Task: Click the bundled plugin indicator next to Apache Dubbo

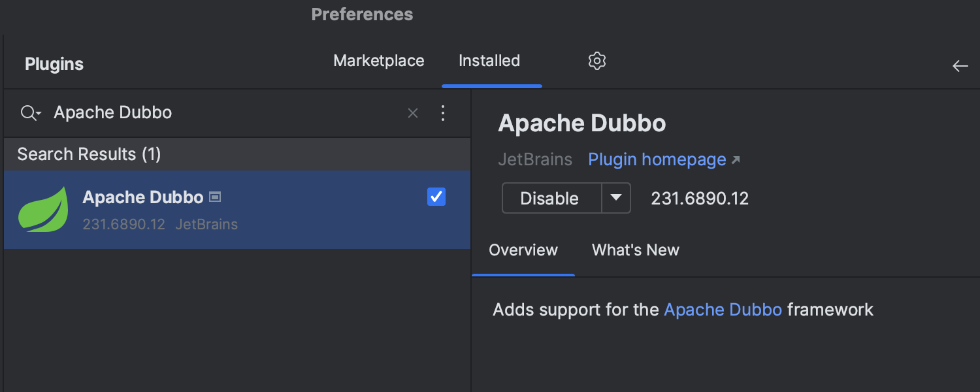Action: click(x=216, y=196)
